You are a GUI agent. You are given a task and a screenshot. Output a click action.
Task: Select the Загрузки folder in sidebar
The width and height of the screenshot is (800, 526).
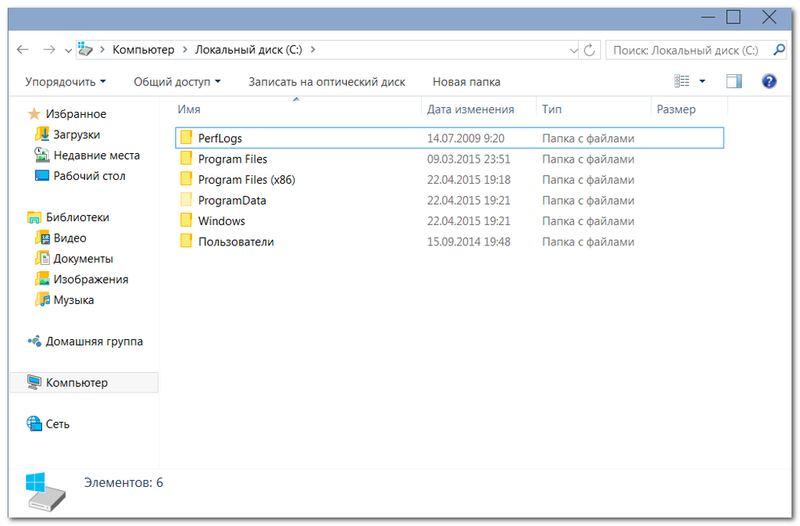[76, 134]
